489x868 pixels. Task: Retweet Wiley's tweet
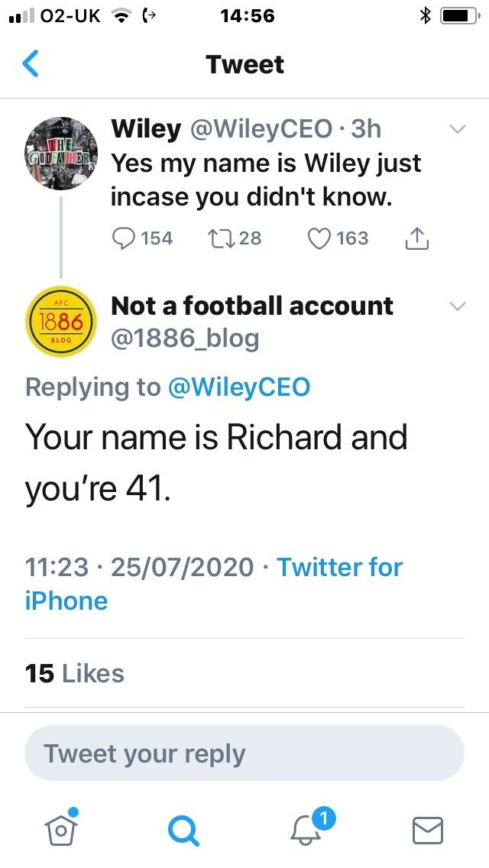[x=219, y=238]
